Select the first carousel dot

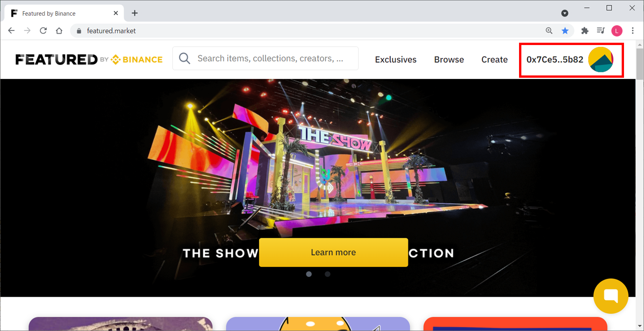pyautogui.click(x=309, y=274)
